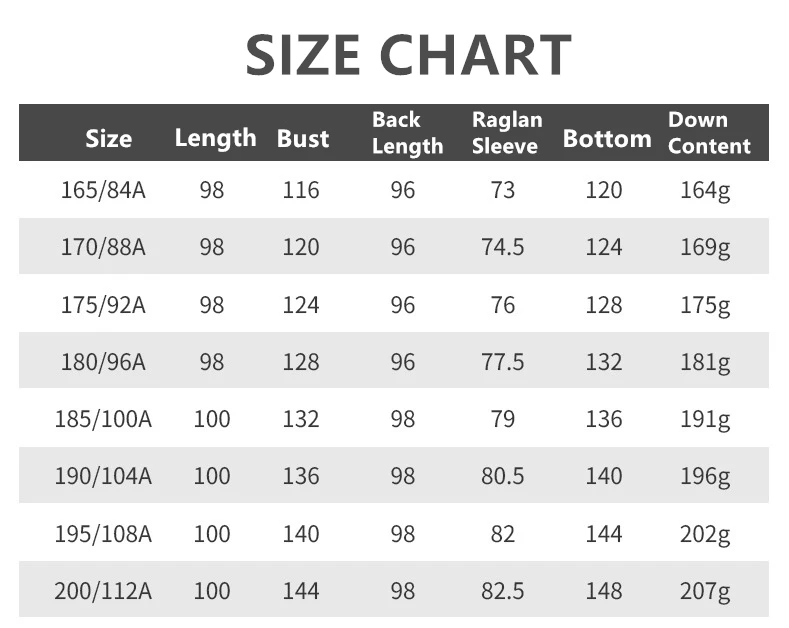Click the 190/104A size label
This screenshot has height=628, width=789.
pyautogui.click(x=103, y=476)
